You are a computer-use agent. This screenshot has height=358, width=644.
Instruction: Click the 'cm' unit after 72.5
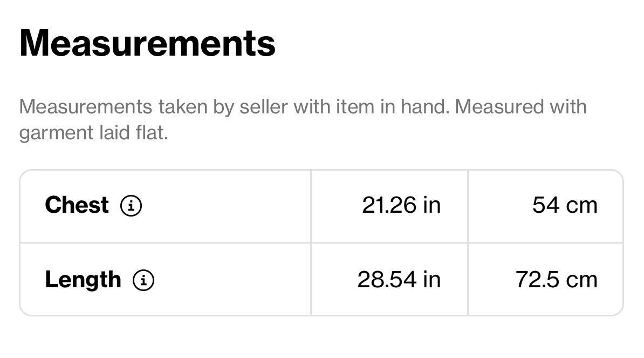point(581,280)
